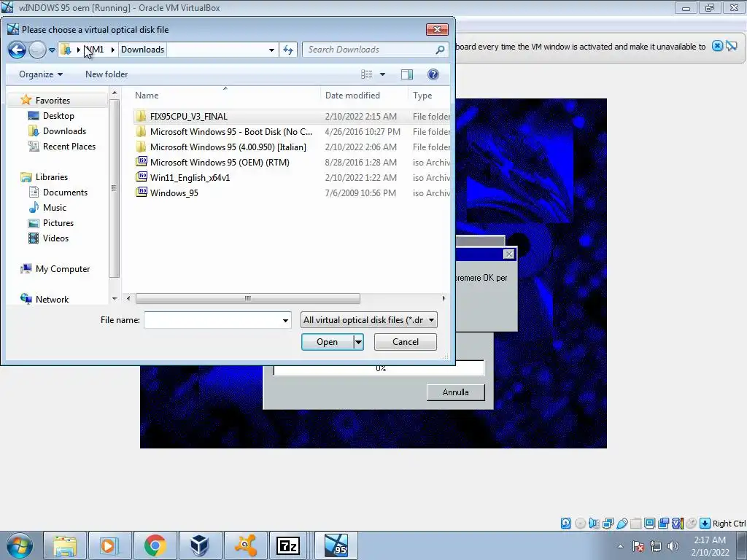Click Annulla in the guest window

(x=455, y=392)
